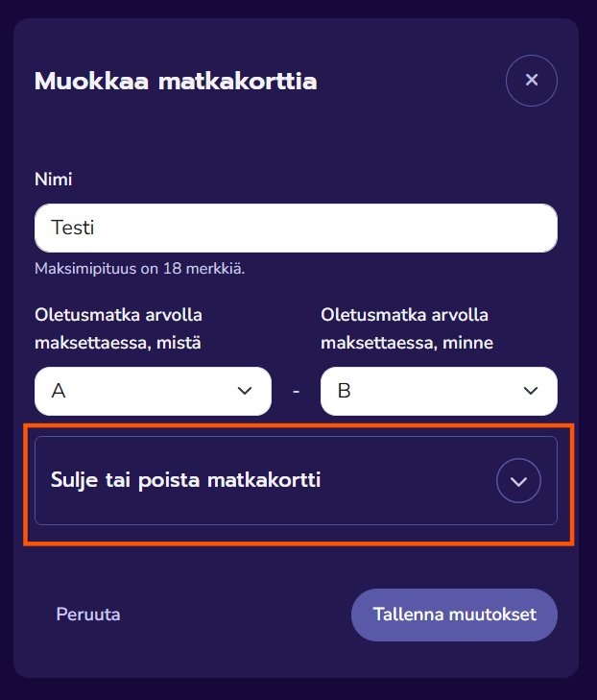Select the letter A value in origin selector

pyautogui.click(x=59, y=391)
